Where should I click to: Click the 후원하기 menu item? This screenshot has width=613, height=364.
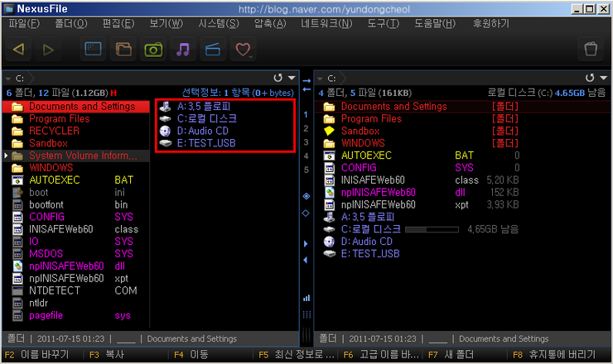[491, 24]
